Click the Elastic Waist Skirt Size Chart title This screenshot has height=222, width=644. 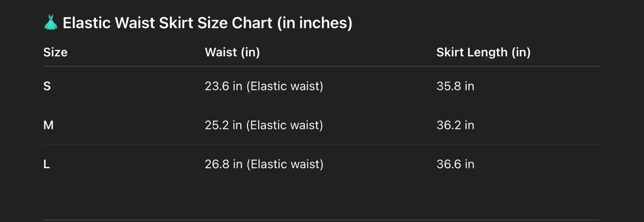tap(167, 23)
